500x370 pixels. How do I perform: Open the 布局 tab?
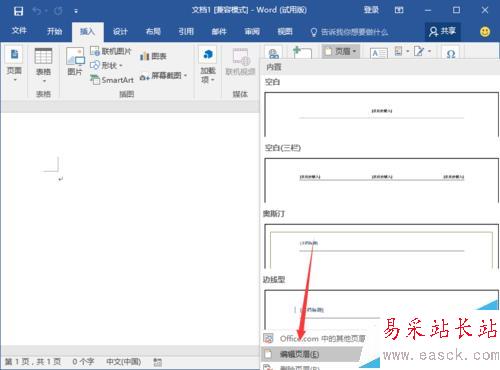tap(153, 32)
